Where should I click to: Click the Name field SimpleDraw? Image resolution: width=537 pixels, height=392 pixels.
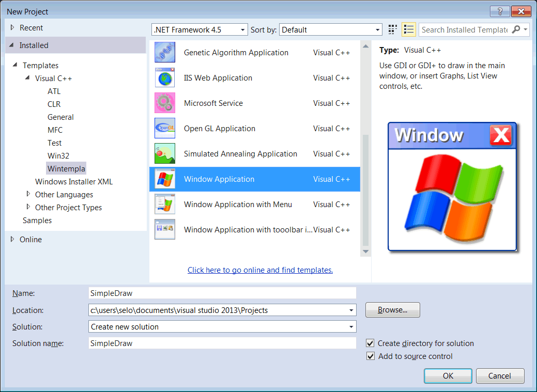pos(222,293)
